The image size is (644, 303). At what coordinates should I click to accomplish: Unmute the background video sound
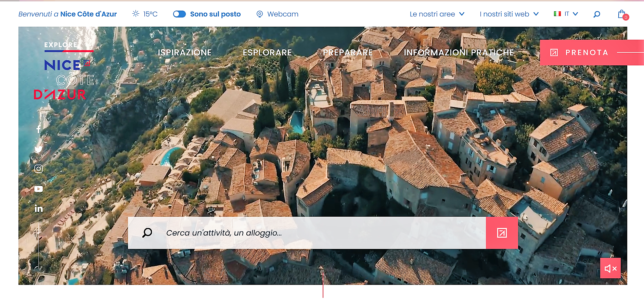610,268
